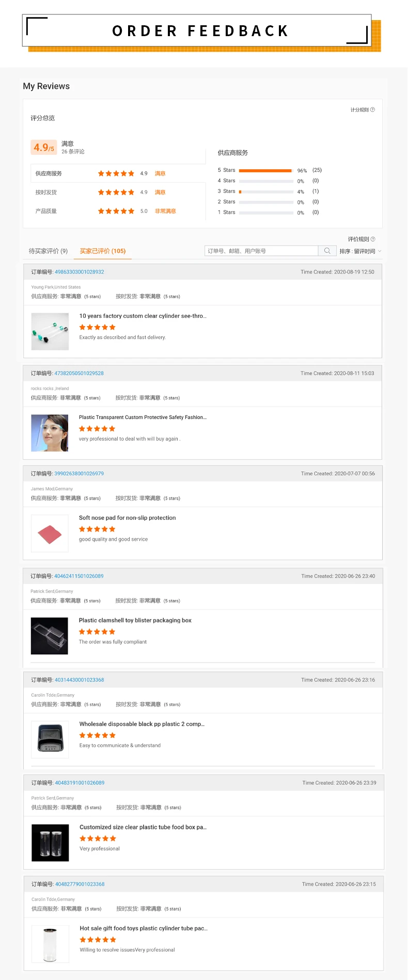Click the 供应商服务 star rating icons
This screenshot has width=408, height=980.
pyautogui.click(x=116, y=173)
